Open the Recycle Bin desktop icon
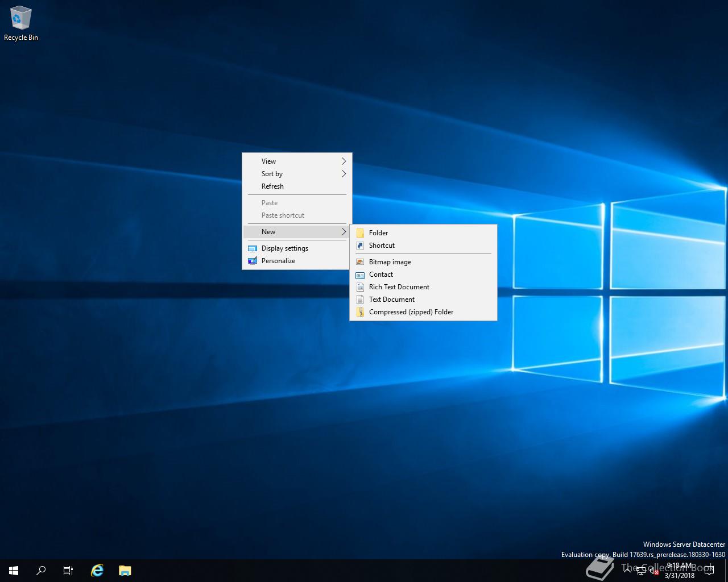This screenshot has width=728, height=582. pyautogui.click(x=21, y=24)
